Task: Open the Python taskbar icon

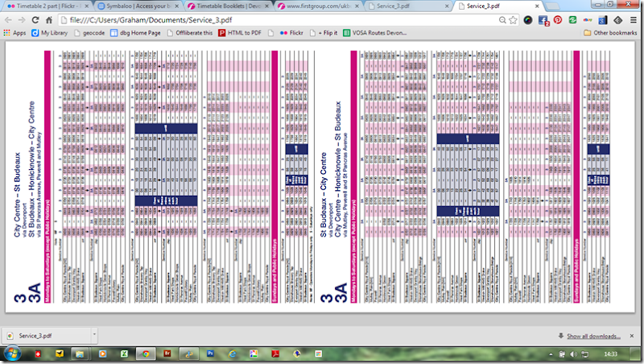Action: pos(189,354)
